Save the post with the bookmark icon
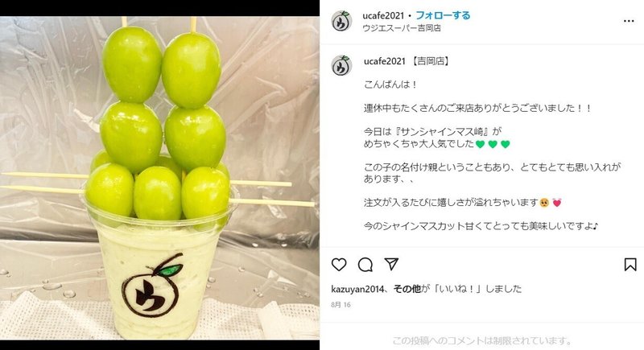The image size is (644, 350). point(630,265)
